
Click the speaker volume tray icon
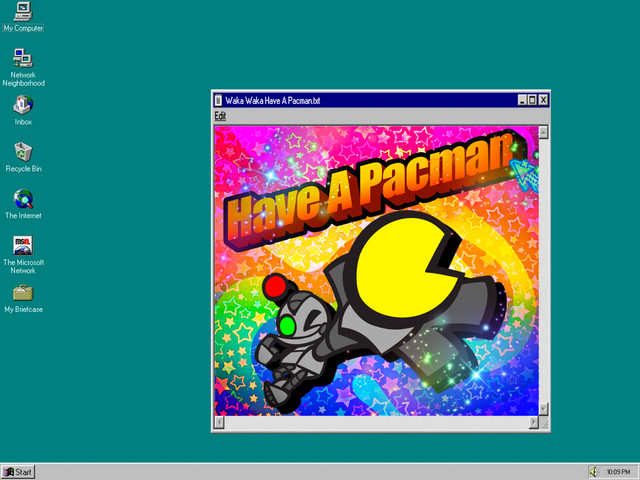(594, 472)
